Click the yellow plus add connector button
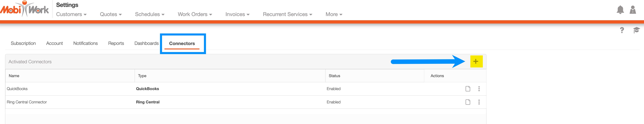The height and width of the screenshot is (124, 644). pos(476,61)
